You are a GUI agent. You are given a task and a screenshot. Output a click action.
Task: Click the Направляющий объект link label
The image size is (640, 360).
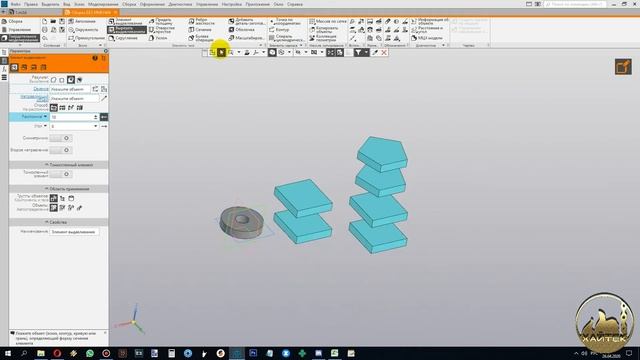34,98
